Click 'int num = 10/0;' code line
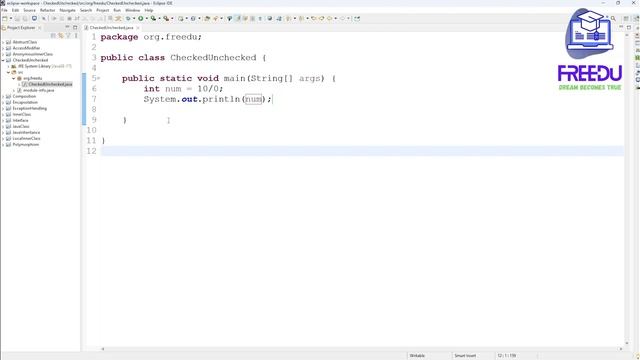The image size is (640, 360). 183,89
